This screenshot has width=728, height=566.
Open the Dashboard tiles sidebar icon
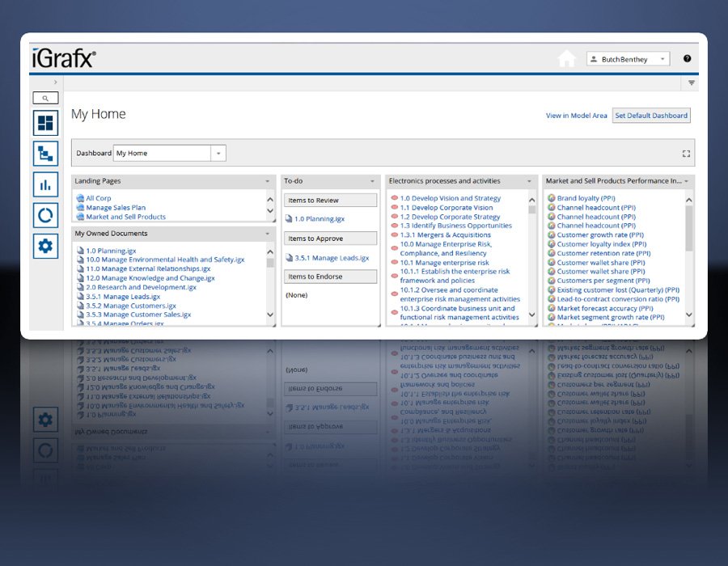pos(45,123)
